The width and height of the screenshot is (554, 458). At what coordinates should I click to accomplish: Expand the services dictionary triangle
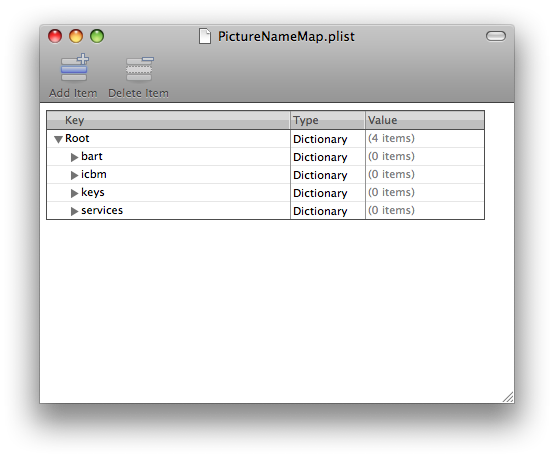pos(74,211)
